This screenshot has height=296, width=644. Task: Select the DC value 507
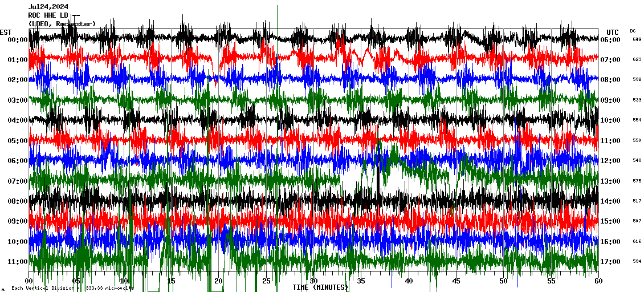click(x=637, y=221)
